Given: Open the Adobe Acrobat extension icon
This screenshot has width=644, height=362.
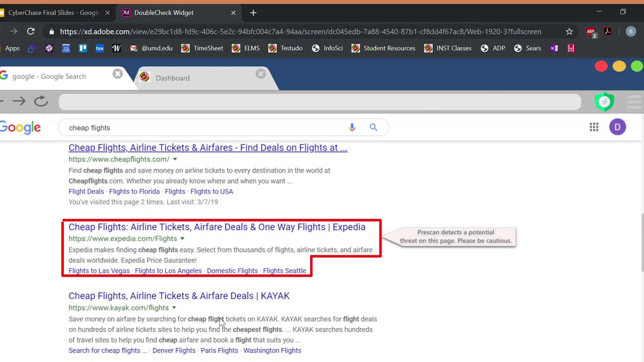Looking at the screenshot, I should (607, 32).
